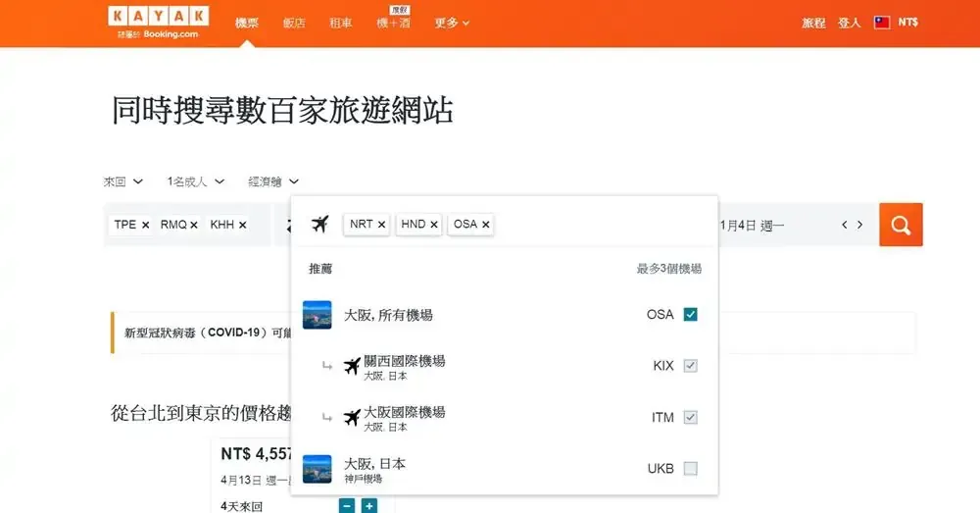Check the UKB Kobe airport checkbox
Image resolution: width=980 pixels, height=513 pixels.
(x=690, y=469)
